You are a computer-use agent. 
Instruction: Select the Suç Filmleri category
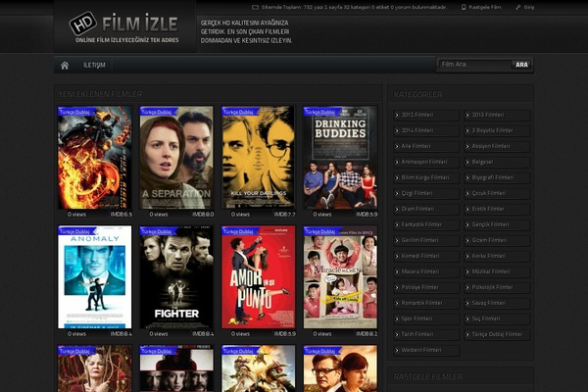[497, 318]
